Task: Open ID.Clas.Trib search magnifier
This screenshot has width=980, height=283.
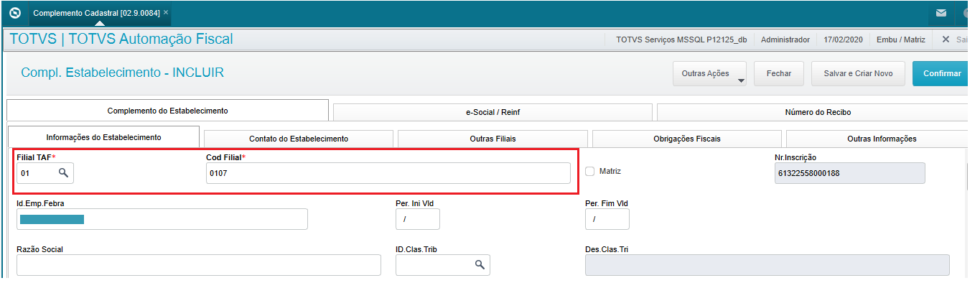Action: (x=480, y=264)
